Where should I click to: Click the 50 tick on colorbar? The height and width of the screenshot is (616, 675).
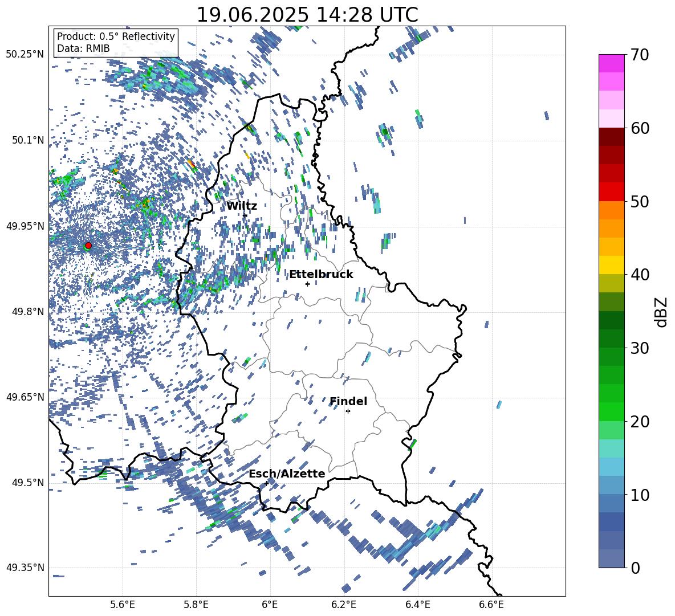click(x=640, y=201)
